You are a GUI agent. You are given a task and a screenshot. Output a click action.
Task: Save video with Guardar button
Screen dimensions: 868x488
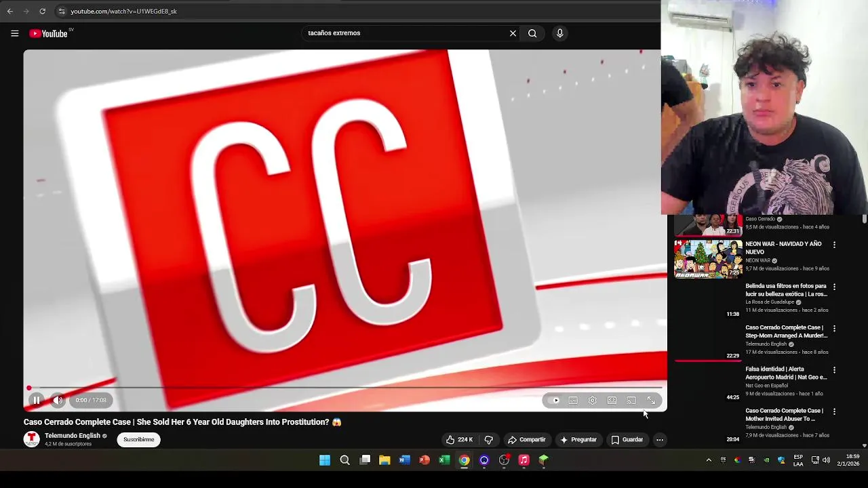627,440
